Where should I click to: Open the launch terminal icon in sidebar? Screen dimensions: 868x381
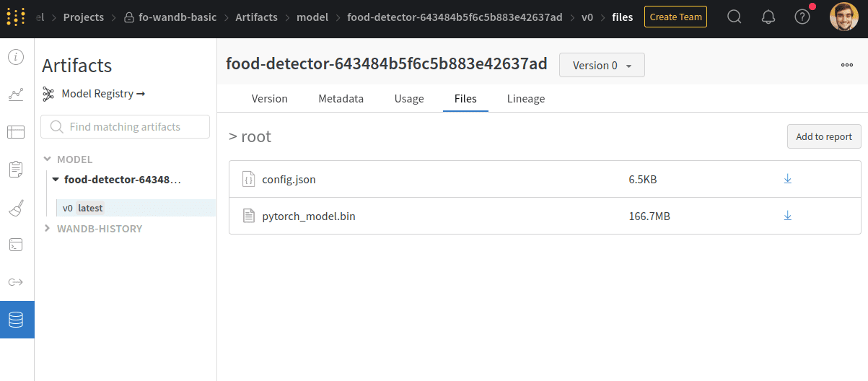[x=16, y=245]
